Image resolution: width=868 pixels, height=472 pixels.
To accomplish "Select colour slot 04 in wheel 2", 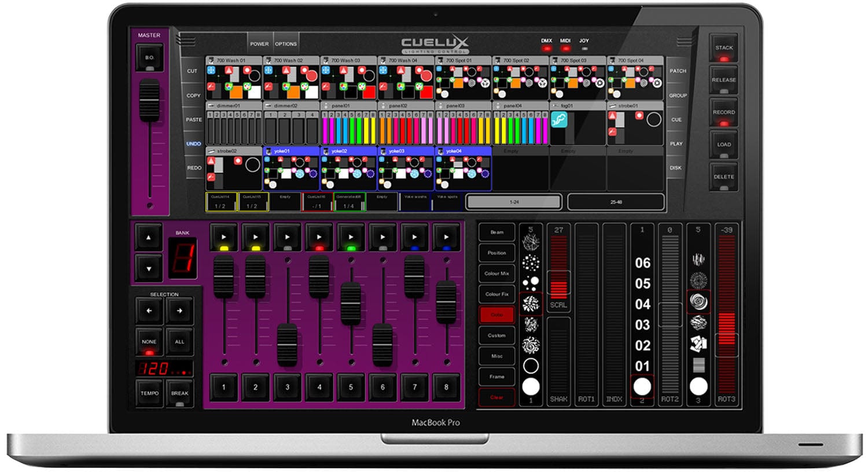I will pyautogui.click(x=642, y=304).
